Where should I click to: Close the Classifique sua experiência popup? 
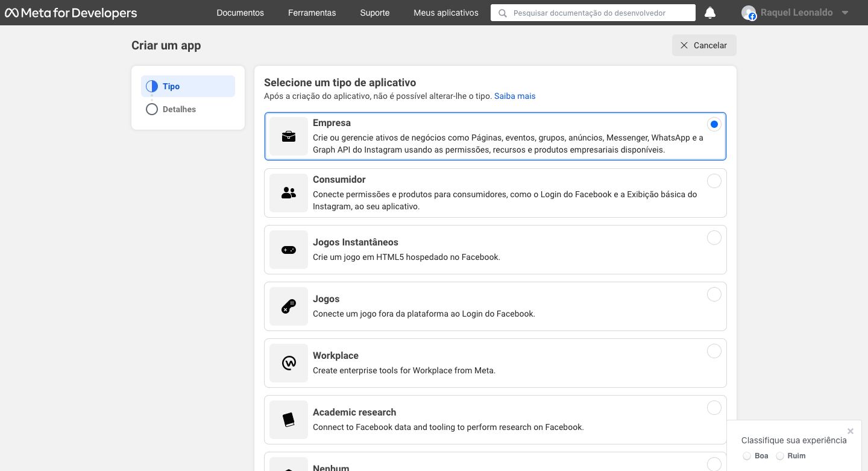coord(850,431)
